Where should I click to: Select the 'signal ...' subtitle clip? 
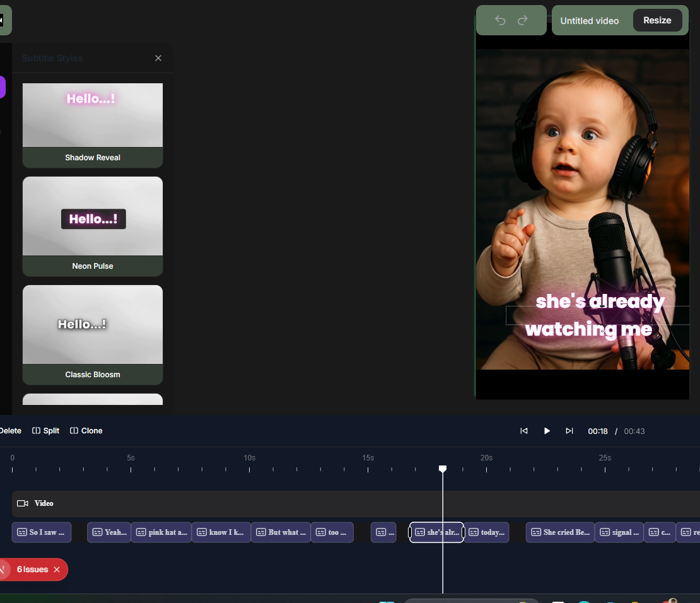[619, 532]
